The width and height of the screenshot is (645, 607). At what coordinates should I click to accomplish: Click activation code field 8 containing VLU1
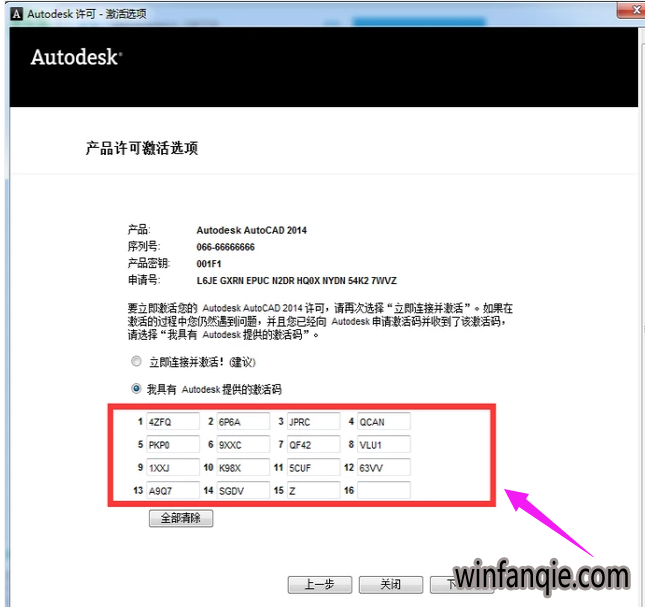pyautogui.click(x=384, y=445)
